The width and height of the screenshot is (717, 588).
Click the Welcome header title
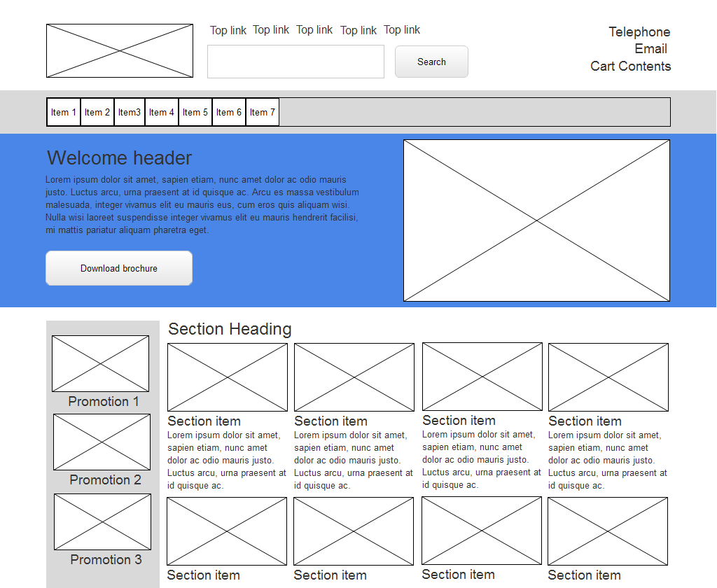point(119,158)
